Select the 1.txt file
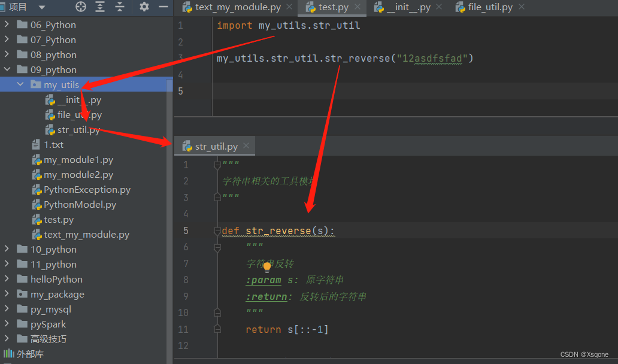Viewport: 618px width, 364px height. [x=54, y=145]
